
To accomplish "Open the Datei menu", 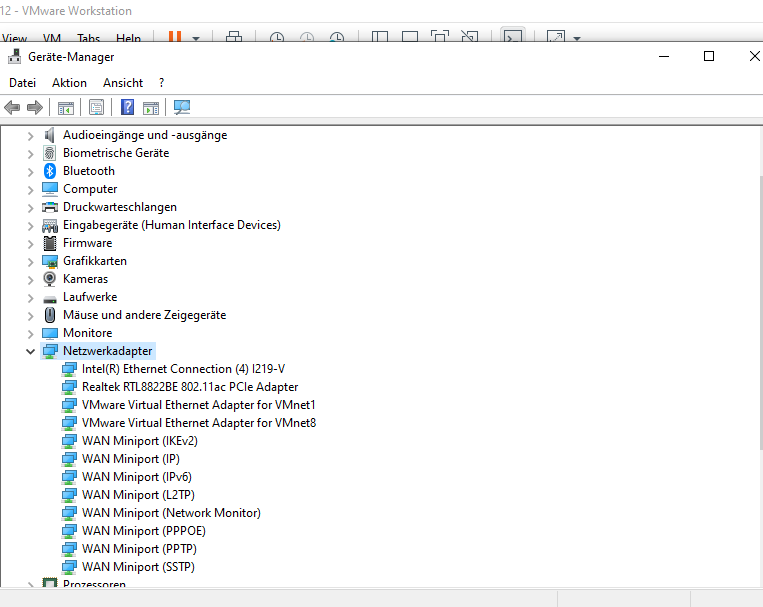I will (x=22, y=83).
